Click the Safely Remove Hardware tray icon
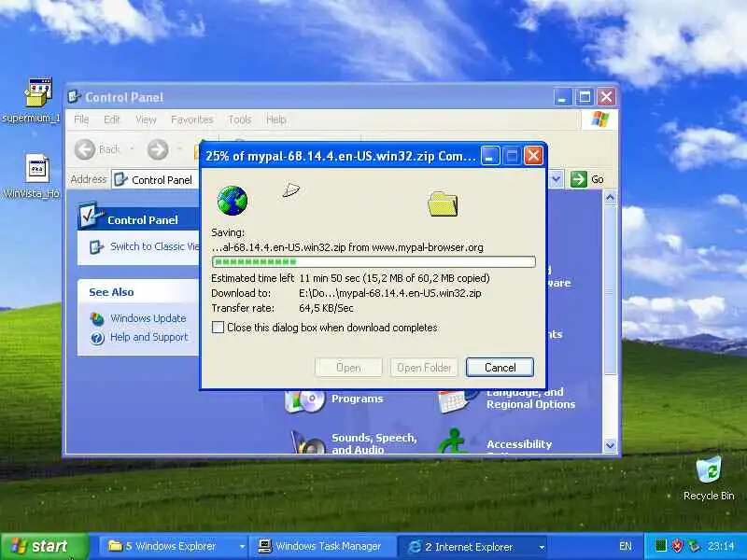747x560 pixels. coord(693,546)
